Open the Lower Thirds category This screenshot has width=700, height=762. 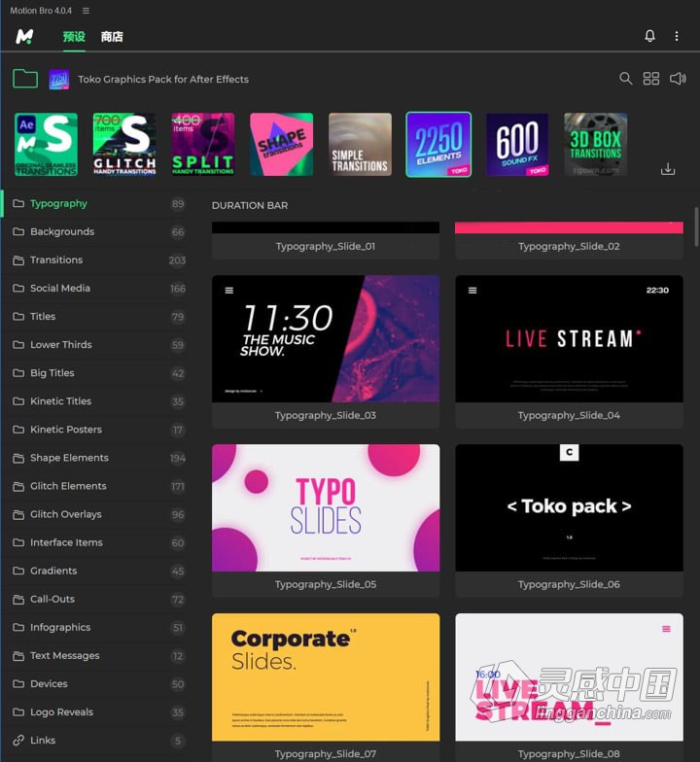97,344
